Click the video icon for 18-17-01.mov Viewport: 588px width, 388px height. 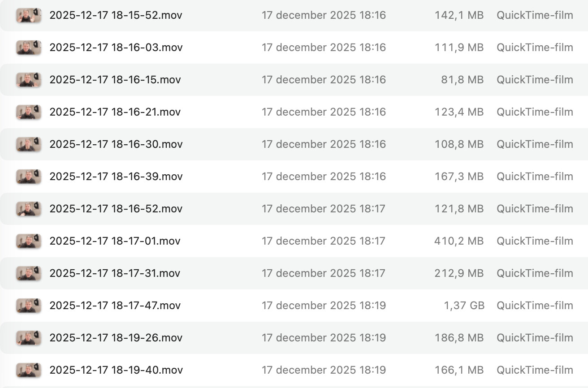[29, 241]
